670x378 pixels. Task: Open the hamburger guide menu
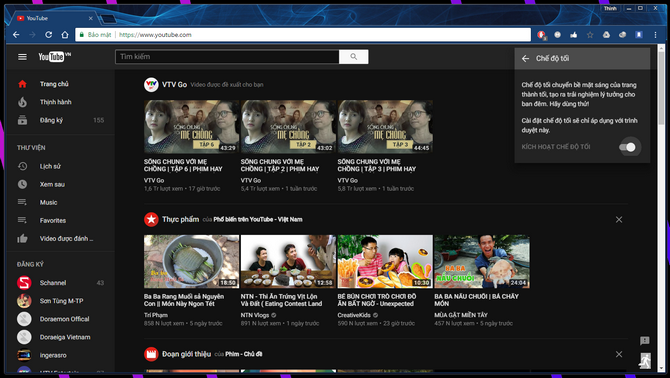pos(22,57)
